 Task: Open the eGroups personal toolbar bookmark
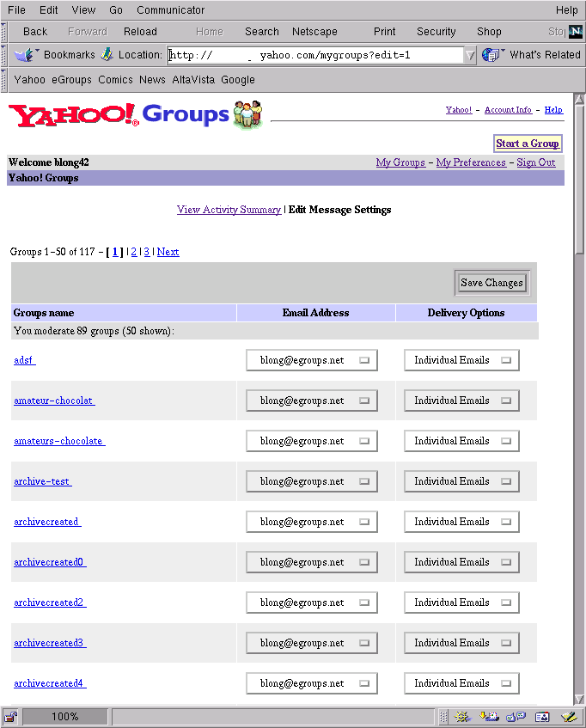click(x=71, y=80)
